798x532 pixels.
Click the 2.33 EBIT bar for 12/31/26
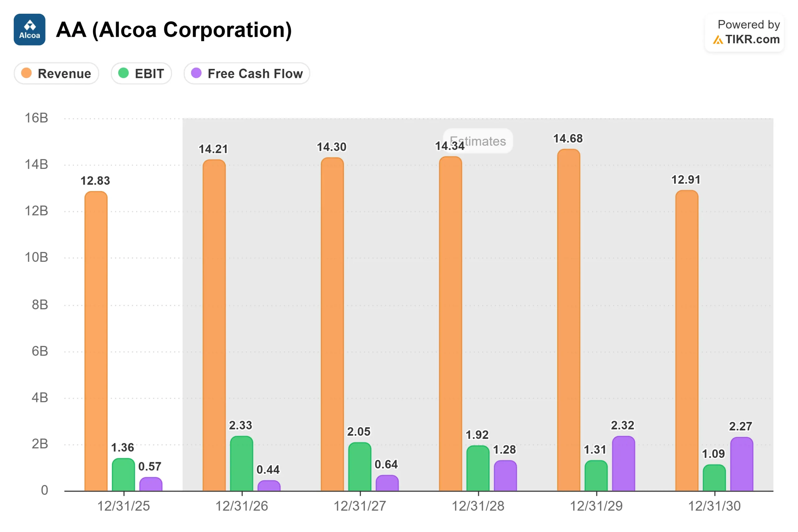coord(242,463)
